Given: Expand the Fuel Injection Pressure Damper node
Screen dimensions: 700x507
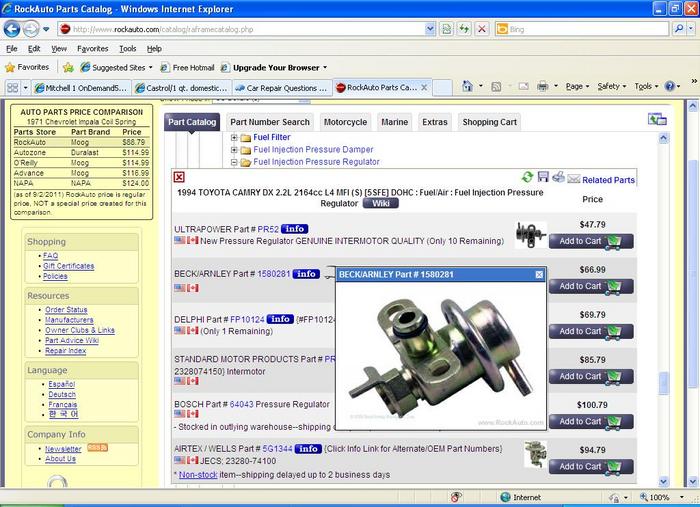Looking at the screenshot, I should (234, 149).
